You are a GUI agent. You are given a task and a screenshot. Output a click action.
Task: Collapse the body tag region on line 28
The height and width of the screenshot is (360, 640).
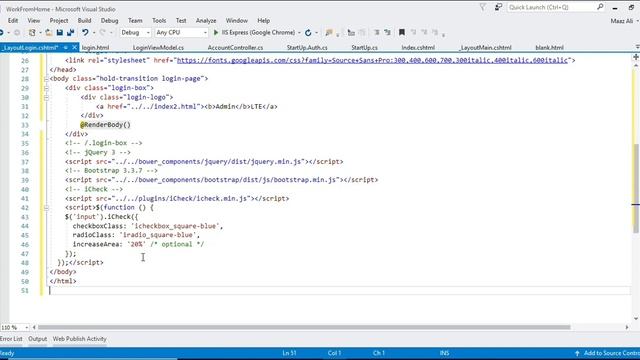coord(46,79)
